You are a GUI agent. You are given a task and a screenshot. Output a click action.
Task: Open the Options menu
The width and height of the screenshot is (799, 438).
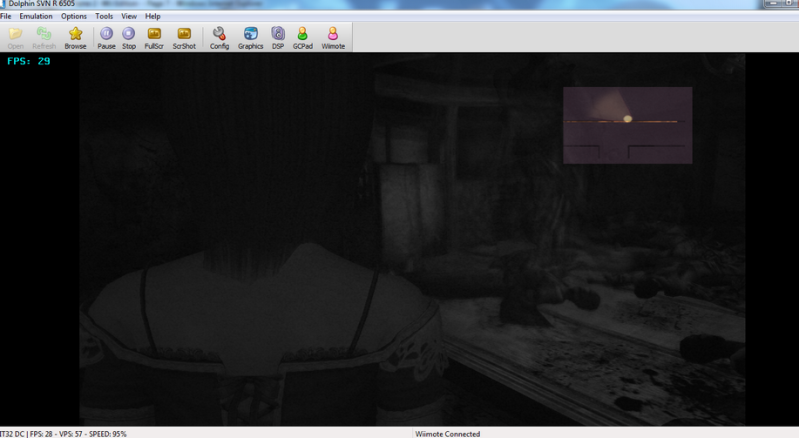[x=74, y=17]
